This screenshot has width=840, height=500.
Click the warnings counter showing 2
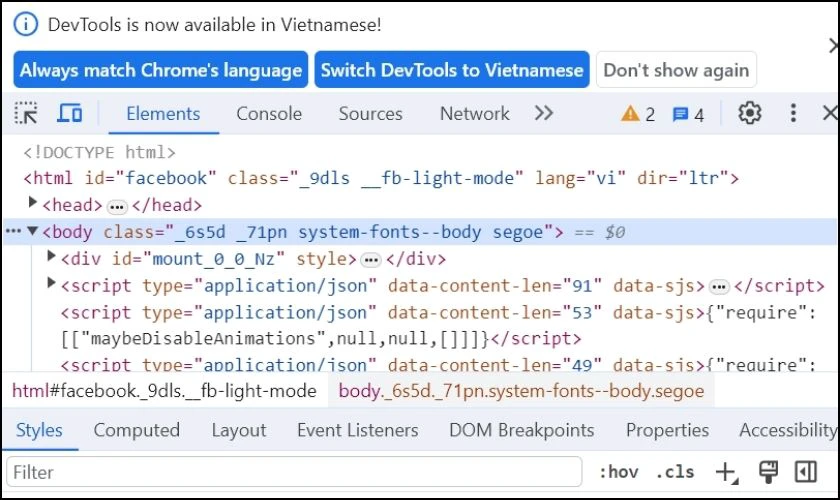(638, 114)
